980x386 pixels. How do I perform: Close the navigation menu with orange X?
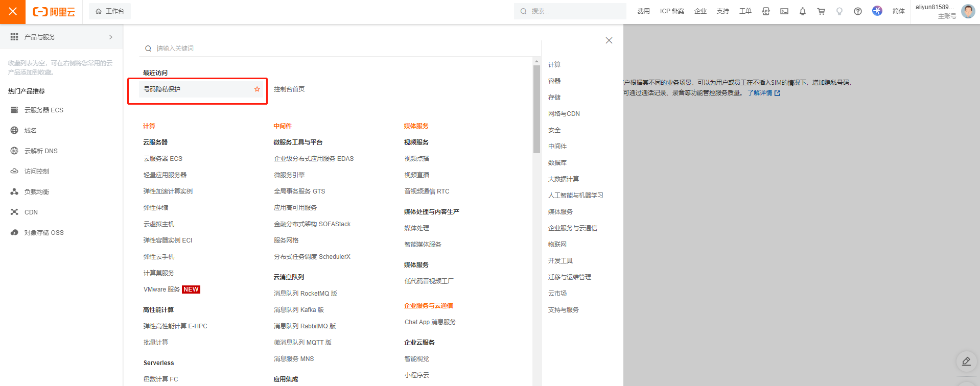13,11
